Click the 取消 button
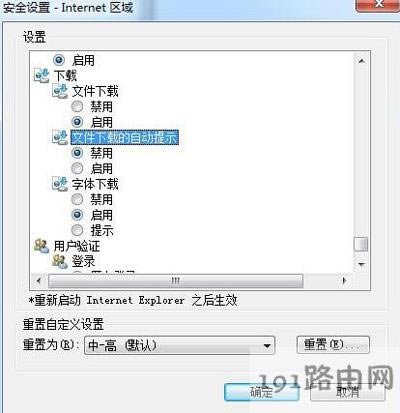The image size is (400, 413). [348, 392]
